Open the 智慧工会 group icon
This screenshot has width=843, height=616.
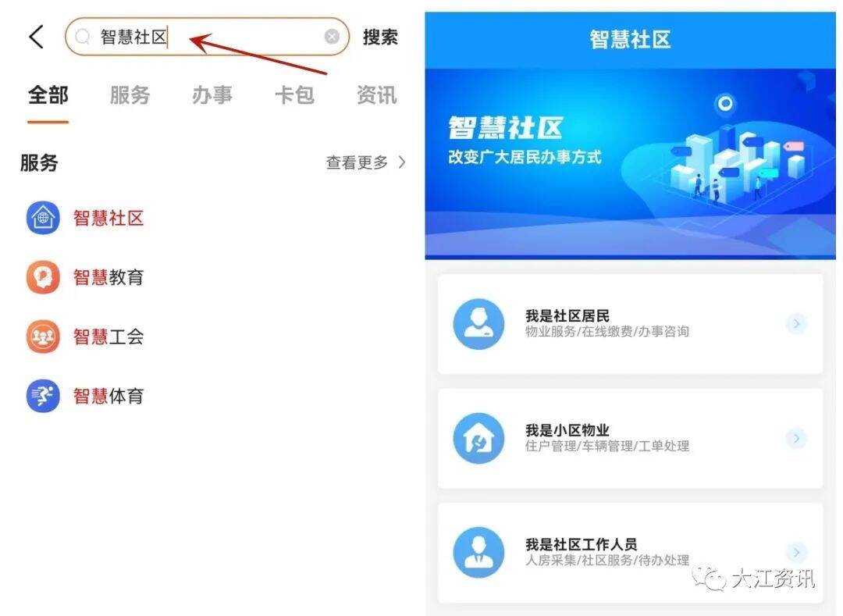tap(43, 336)
